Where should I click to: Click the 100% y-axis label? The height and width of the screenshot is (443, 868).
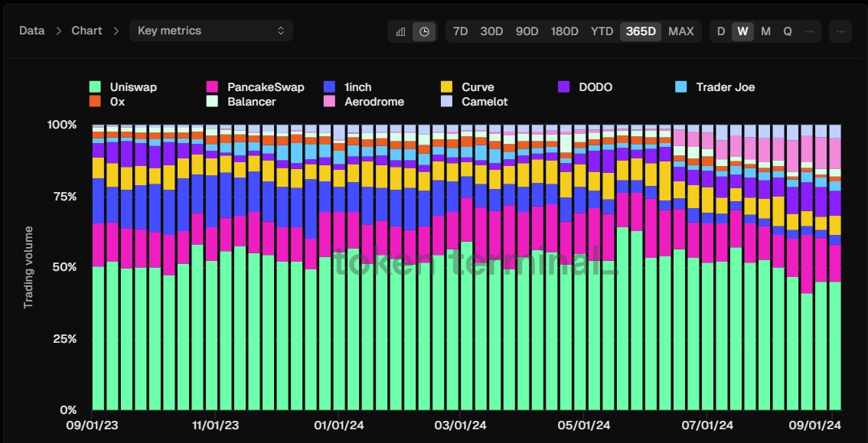click(x=62, y=125)
